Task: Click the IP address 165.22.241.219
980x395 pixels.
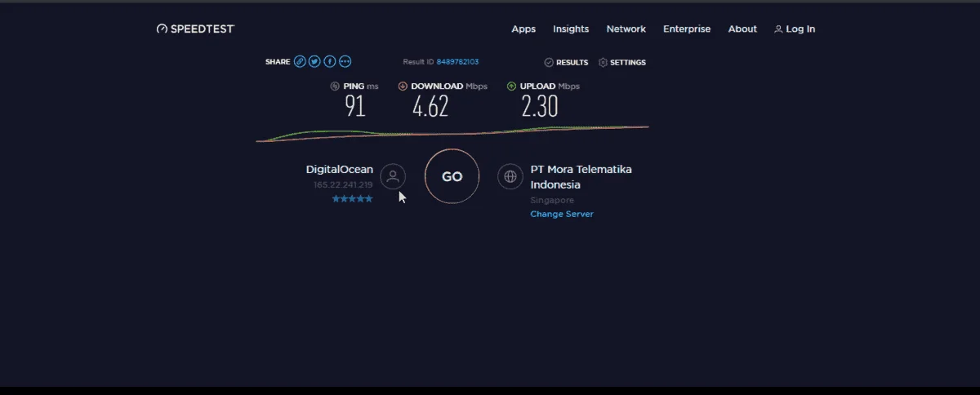Action: coord(343,185)
